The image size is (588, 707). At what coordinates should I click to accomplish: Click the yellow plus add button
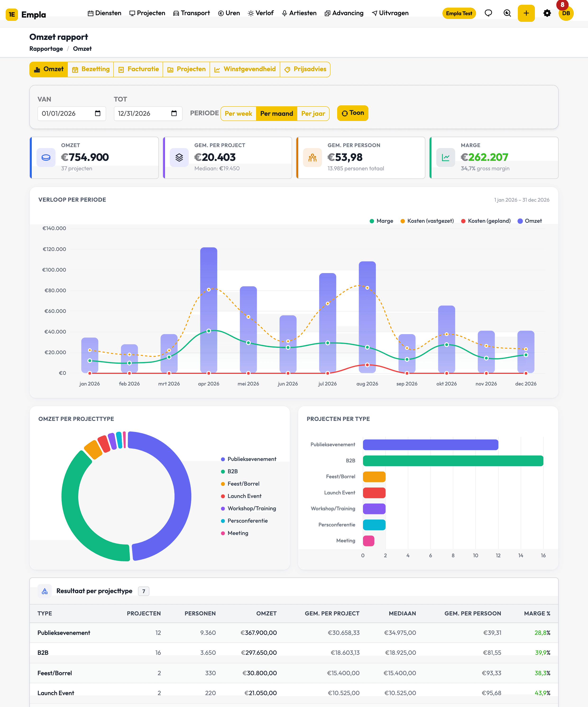tap(526, 13)
